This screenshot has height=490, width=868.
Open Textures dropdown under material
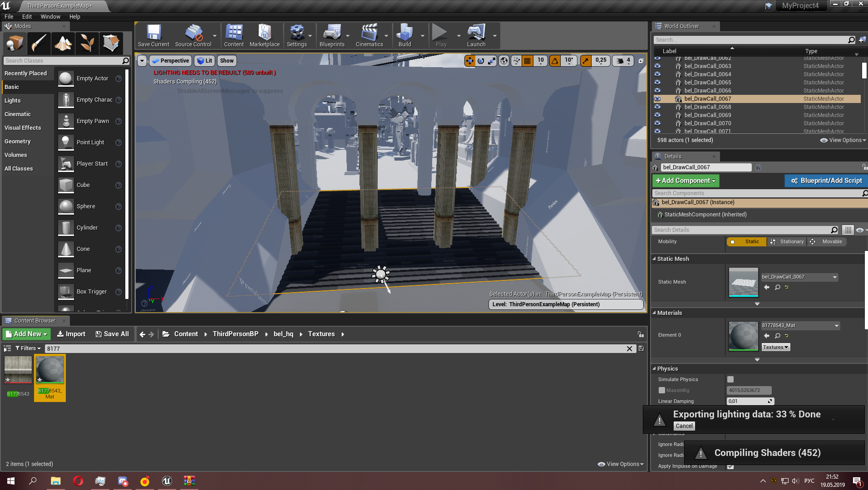[776, 347]
